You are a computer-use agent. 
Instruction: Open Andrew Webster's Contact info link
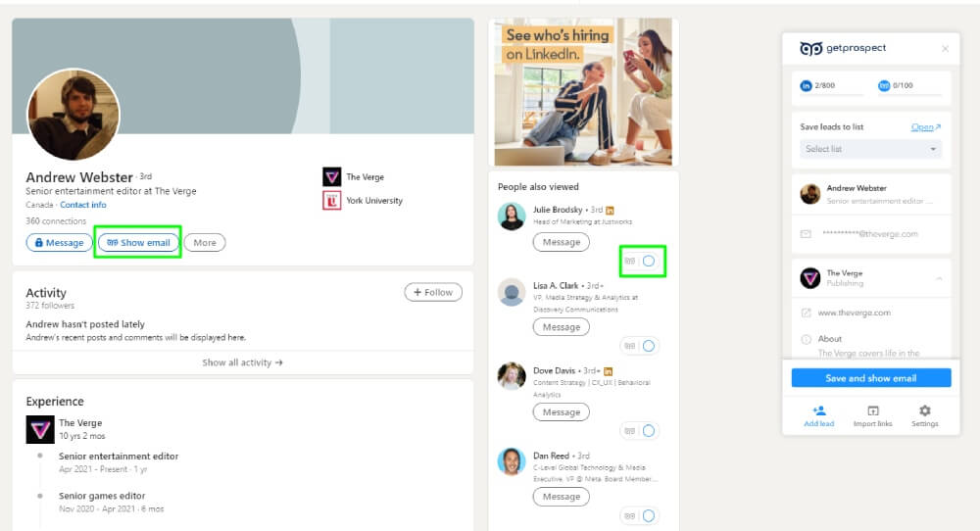(83, 205)
